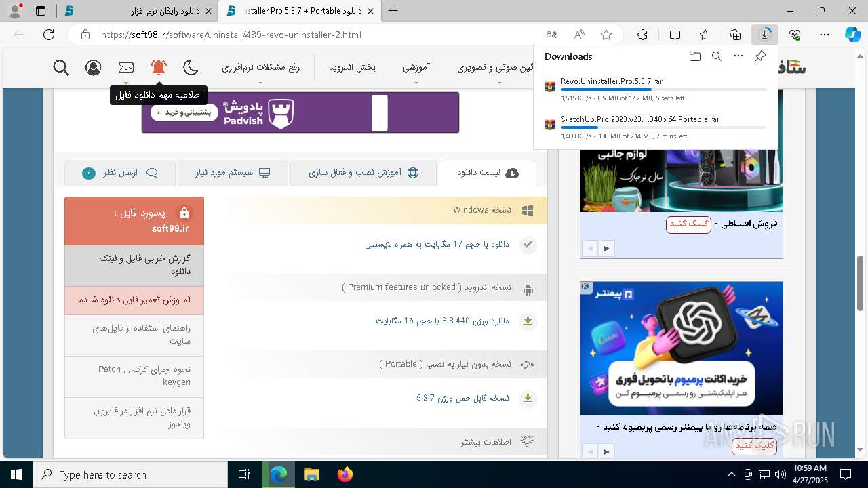
Task: Switch to ارسال نظر tab
Action: click(x=120, y=173)
